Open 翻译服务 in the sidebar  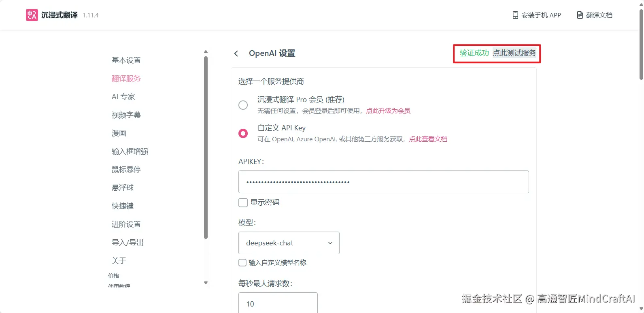tap(126, 79)
